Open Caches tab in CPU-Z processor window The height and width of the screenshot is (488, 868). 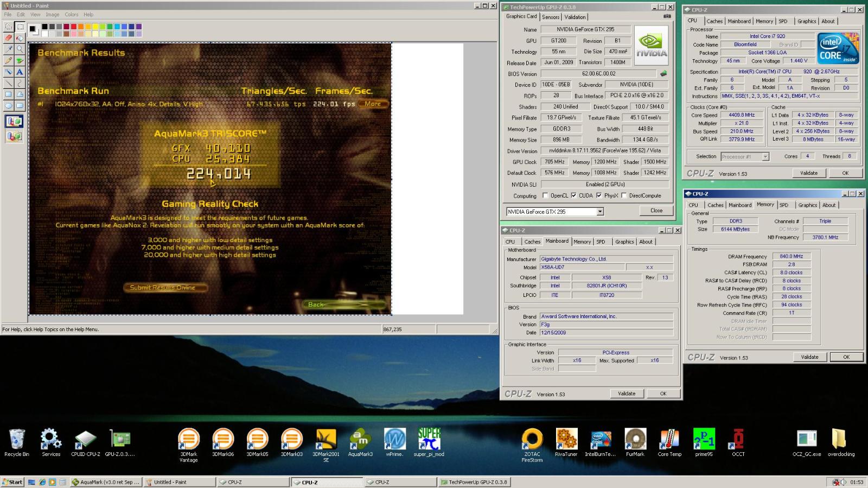pos(714,21)
